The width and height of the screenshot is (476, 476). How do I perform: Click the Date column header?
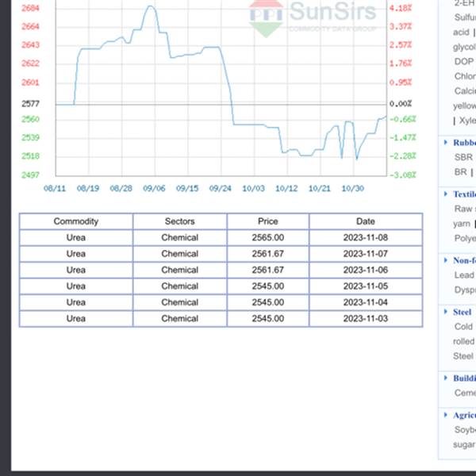click(x=366, y=221)
